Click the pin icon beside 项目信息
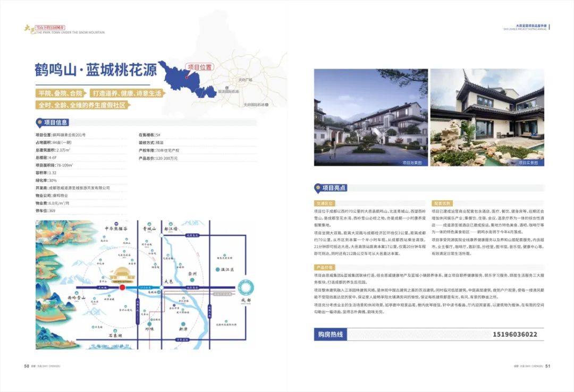The width and height of the screenshot is (574, 392). point(39,122)
